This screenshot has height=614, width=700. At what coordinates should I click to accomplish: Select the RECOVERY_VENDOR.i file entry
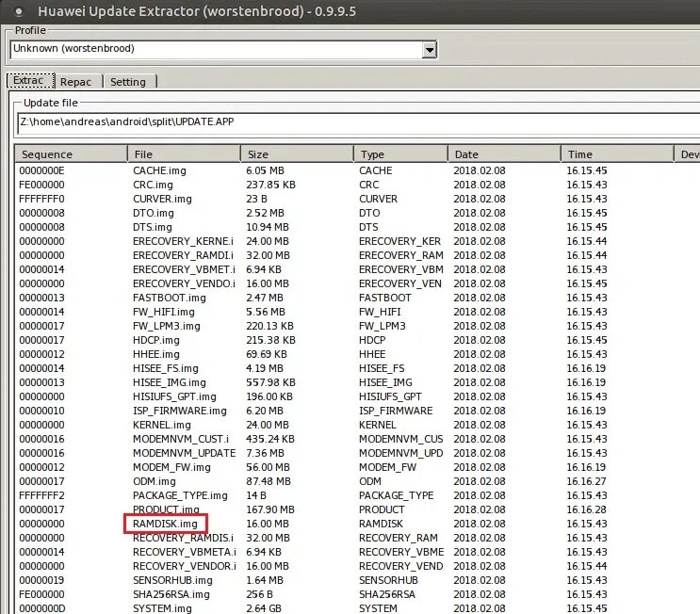coord(185,566)
